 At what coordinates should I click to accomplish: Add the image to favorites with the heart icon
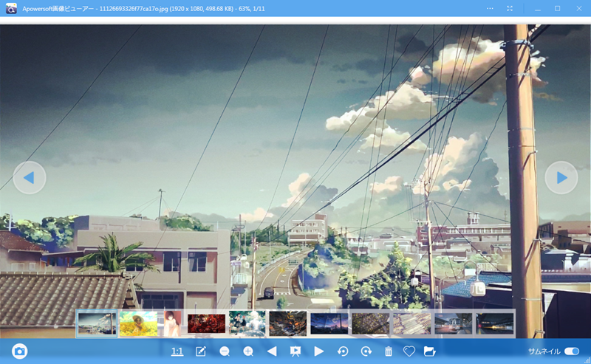pos(409,351)
